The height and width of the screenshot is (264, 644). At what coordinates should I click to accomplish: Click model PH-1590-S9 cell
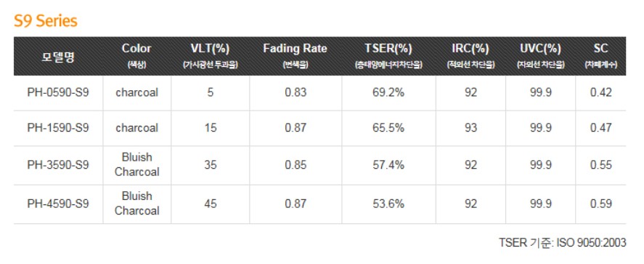[58, 128]
